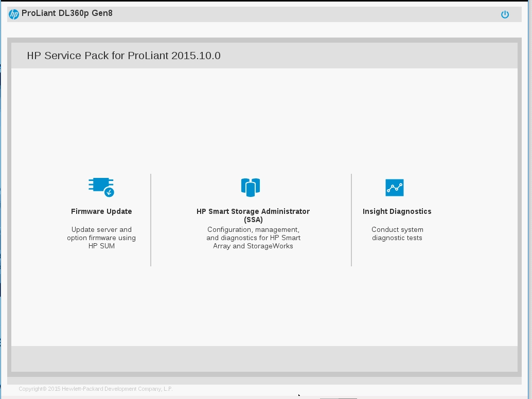
Task: Launch the Insight Diagnostics chart icon
Action: [x=395, y=188]
